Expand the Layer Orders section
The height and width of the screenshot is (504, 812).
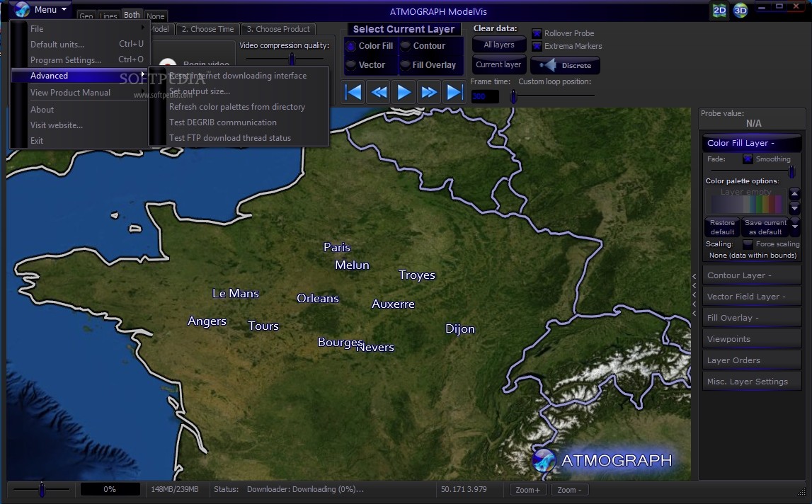click(x=752, y=360)
